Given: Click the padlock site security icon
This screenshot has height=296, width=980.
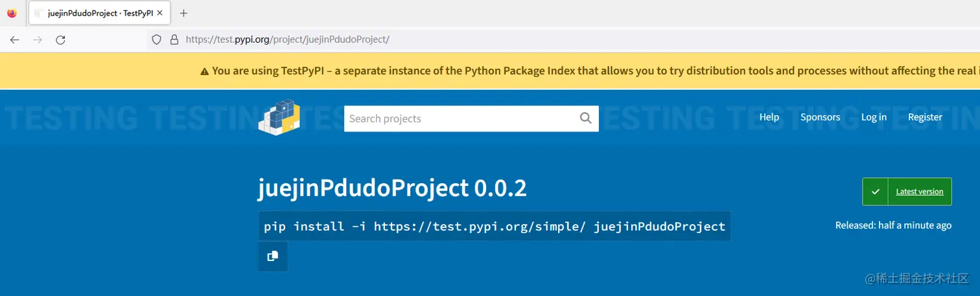Looking at the screenshot, I should pos(174,40).
